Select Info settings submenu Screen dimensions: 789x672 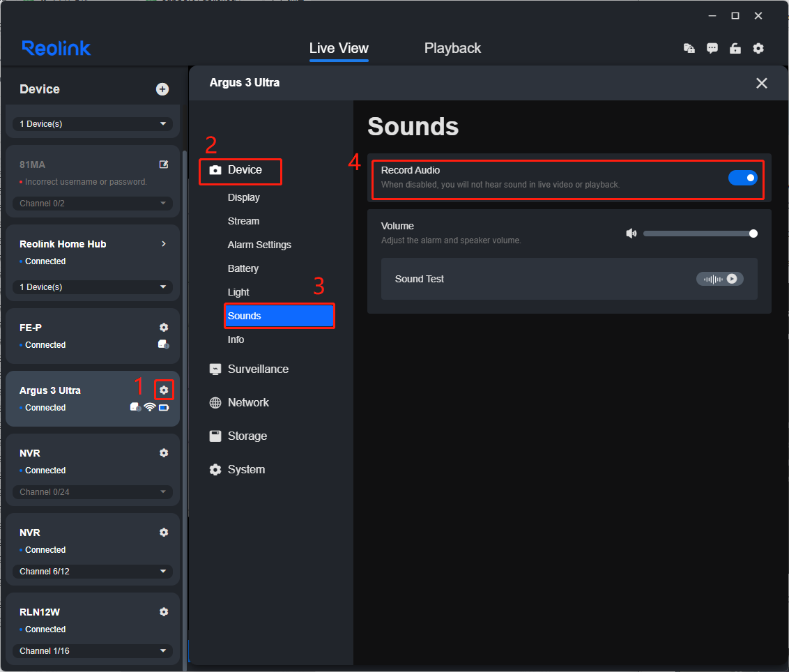236,339
